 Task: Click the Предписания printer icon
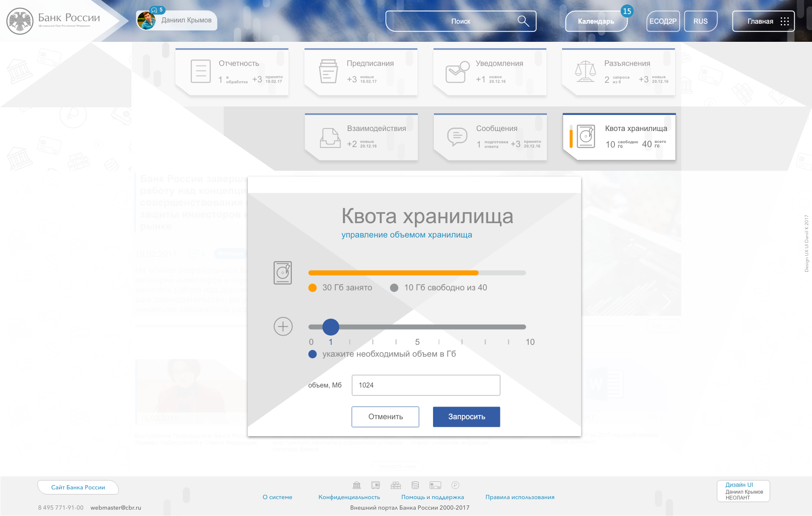(x=329, y=71)
